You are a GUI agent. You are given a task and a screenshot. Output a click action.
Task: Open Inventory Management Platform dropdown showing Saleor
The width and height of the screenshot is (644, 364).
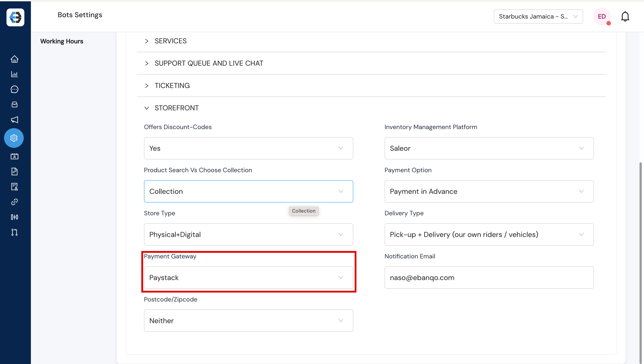click(489, 148)
